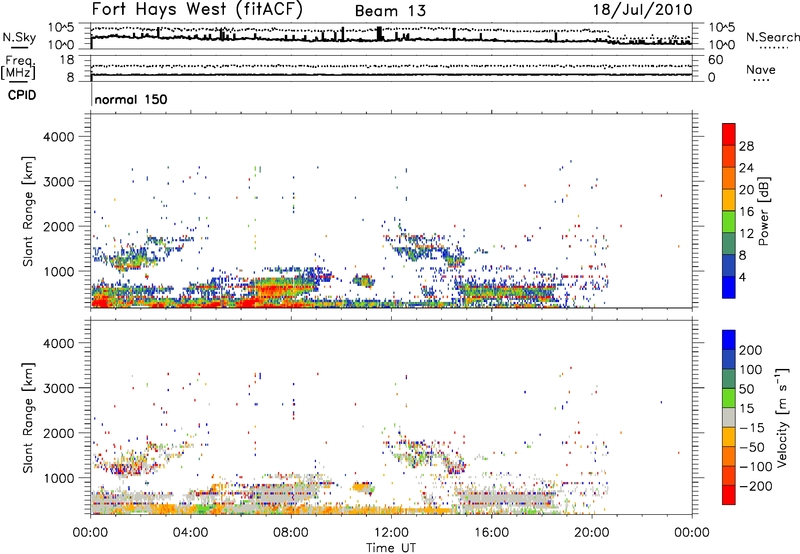
Task: Click the "Velocity [m s⁻¹]" color bar title
Action: [782, 417]
